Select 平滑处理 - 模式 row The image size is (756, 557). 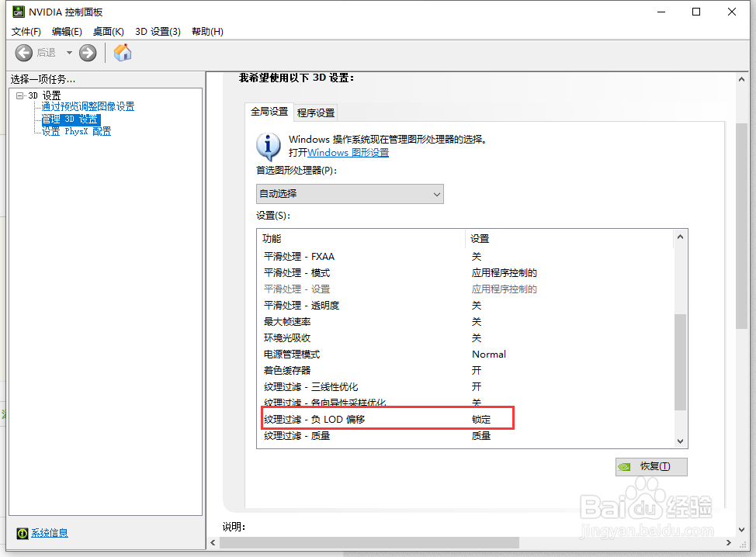coord(465,273)
